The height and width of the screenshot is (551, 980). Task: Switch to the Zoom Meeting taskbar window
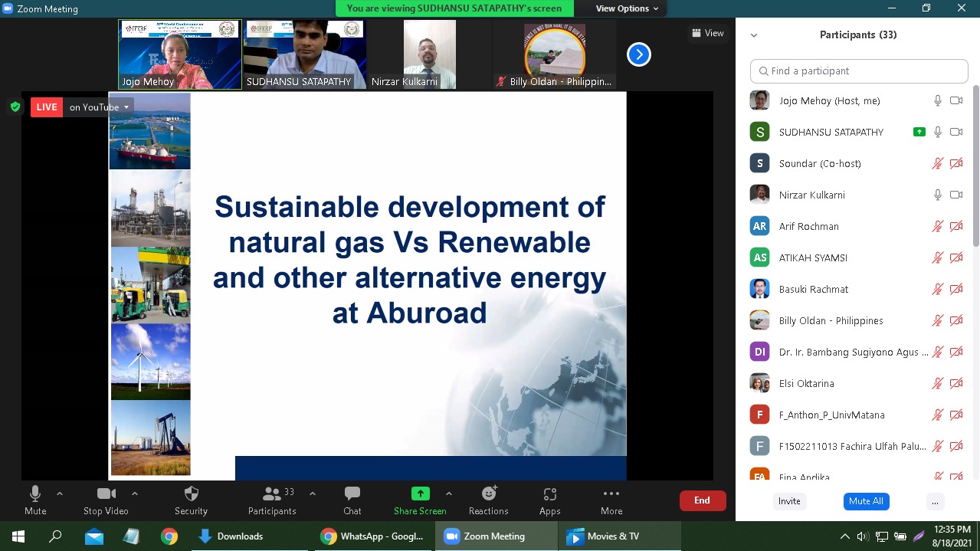[497, 536]
